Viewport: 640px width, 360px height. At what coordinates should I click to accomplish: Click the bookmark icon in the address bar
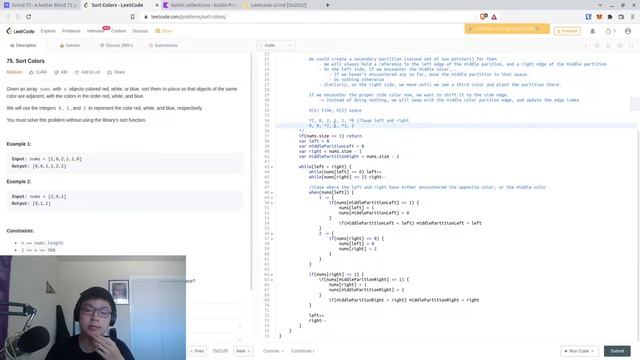click(x=133, y=17)
